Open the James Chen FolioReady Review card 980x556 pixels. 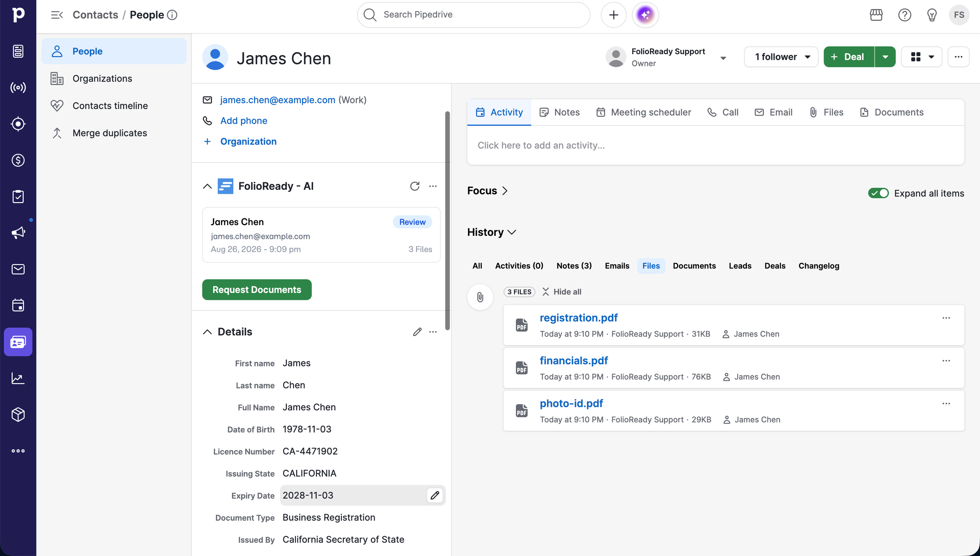[x=321, y=235]
